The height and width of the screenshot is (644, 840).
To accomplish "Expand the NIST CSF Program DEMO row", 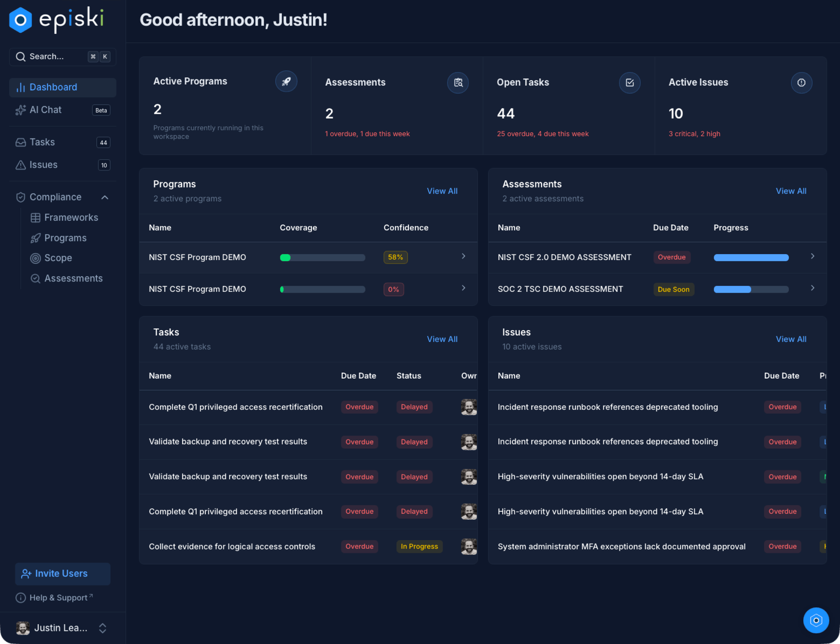I will [463, 257].
